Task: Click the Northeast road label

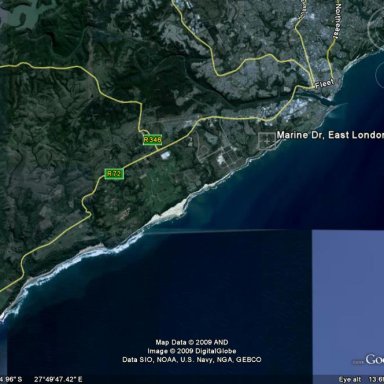Action: 338,21
